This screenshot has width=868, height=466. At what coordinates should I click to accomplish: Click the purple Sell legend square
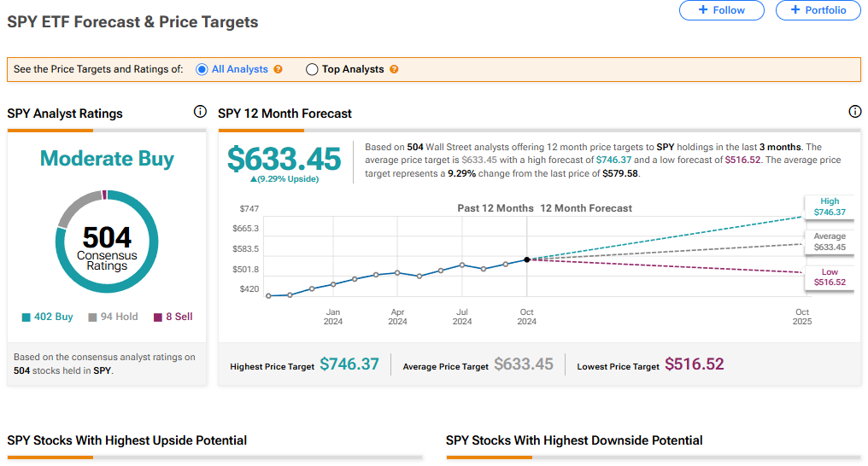[157, 317]
